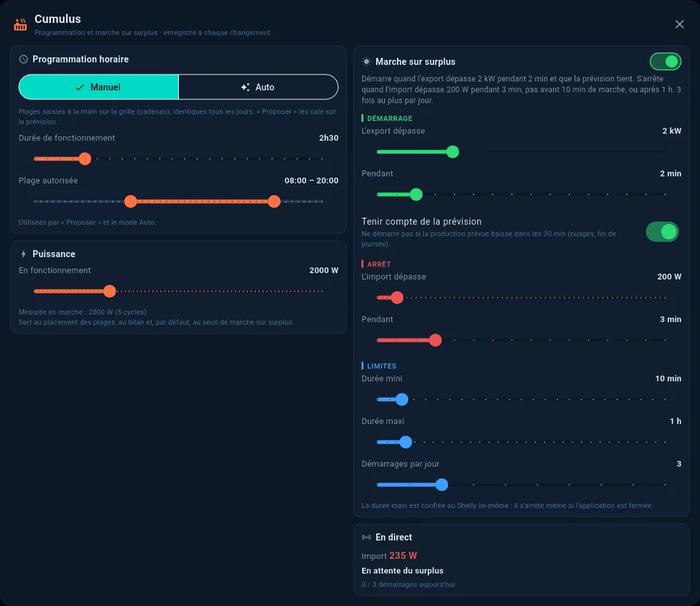Click the Mesurée en marche : 2000 W note
Image resolution: width=700 pixels, height=606 pixels.
click(x=83, y=312)
